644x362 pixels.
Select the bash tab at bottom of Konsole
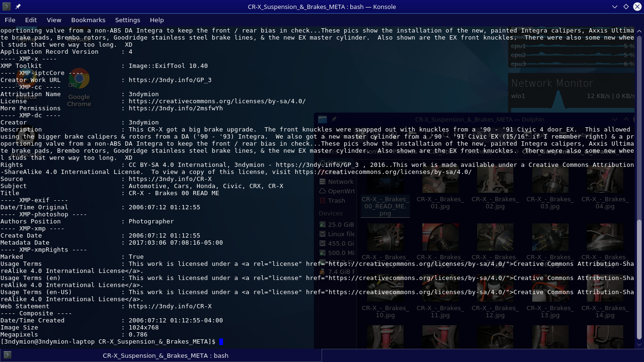[161, 355]
